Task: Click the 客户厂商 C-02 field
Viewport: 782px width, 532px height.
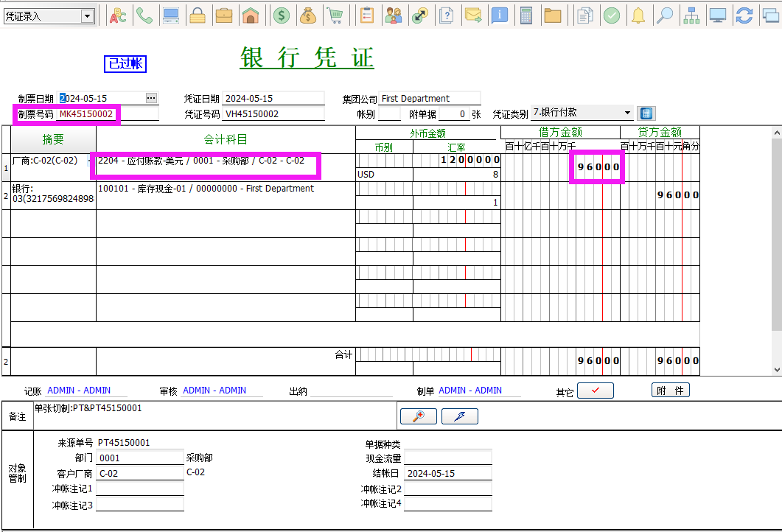Action: pos(140,474)
